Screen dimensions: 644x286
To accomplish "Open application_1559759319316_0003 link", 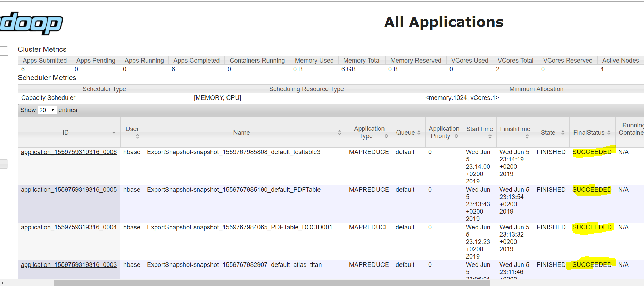I will 69,265.
